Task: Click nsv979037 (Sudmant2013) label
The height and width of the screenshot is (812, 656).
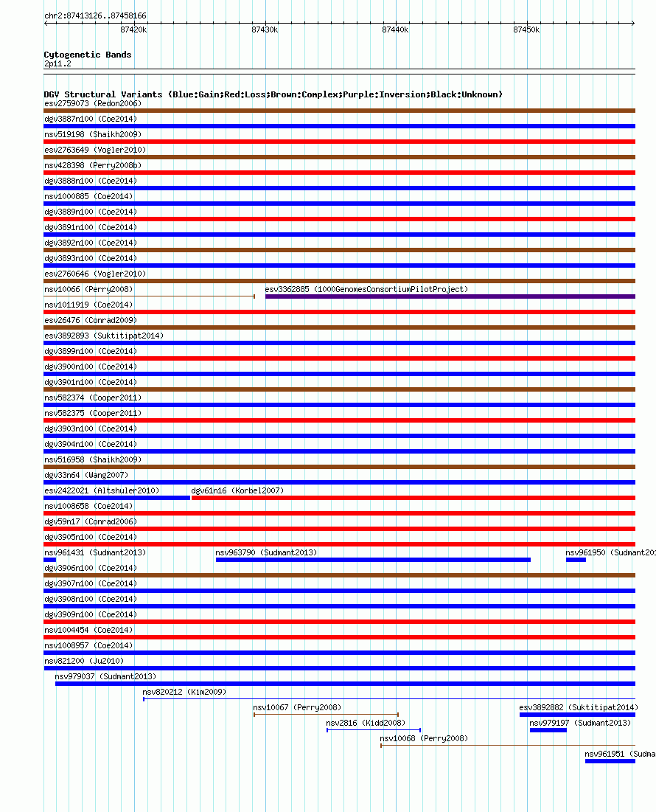Action: pyautogui.click(x=105, y=677)
